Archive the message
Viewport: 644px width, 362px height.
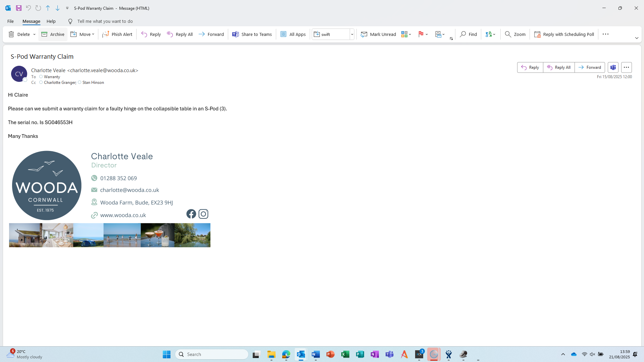[53, 34]
